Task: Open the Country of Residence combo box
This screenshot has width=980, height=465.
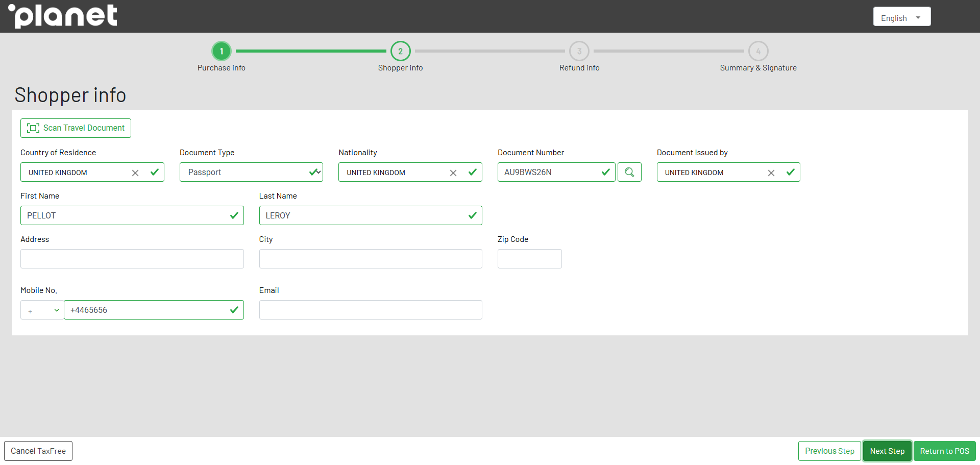Action: (x=77, y=173)
